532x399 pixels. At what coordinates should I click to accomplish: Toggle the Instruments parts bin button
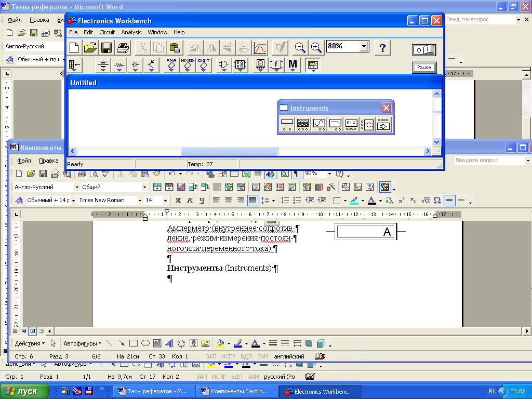[313, 64]
